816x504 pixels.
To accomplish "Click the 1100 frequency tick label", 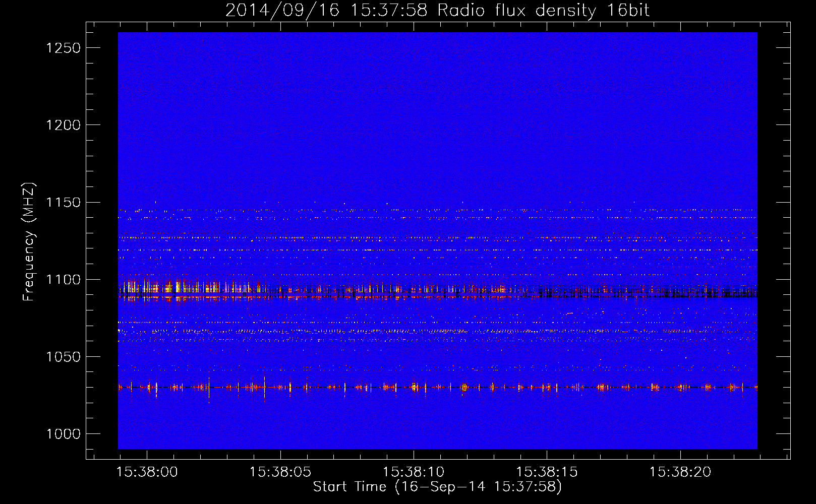I will coord(63,280).
